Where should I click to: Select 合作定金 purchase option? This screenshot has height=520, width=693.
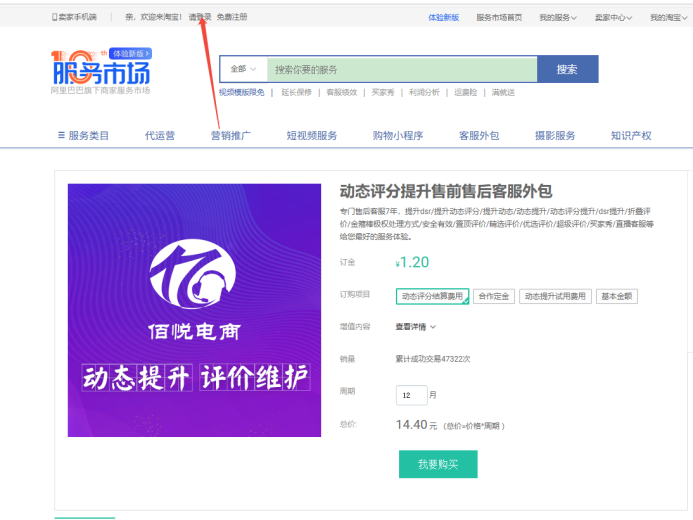point(494,296)
